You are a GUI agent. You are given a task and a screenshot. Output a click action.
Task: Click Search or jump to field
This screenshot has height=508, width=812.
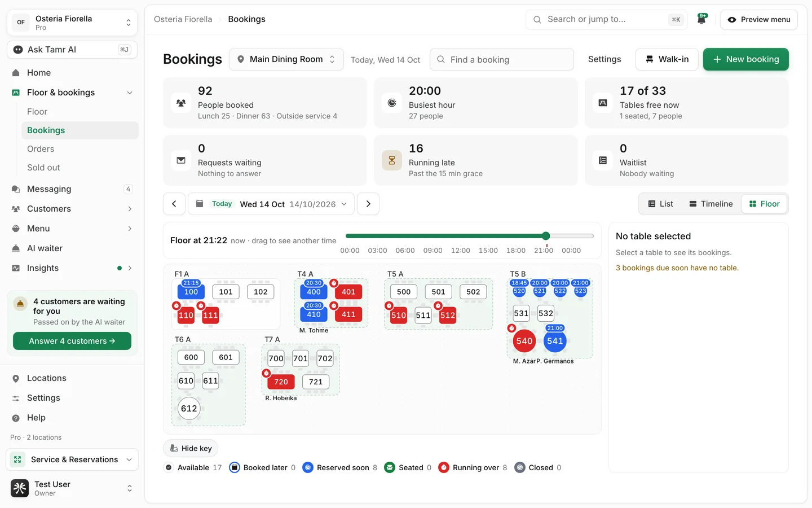[x=607, y=19]
